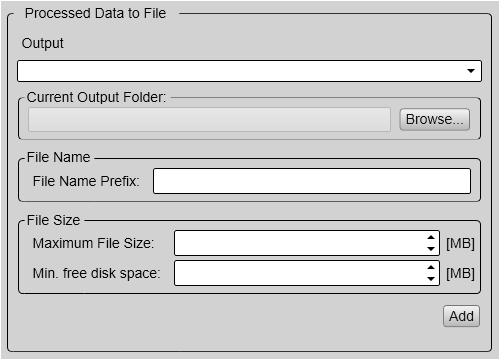The image size is (500, 360).
Task: Increase Maximum File Size with up arrow
Action: pyautogui.click(x=431, y=237)
